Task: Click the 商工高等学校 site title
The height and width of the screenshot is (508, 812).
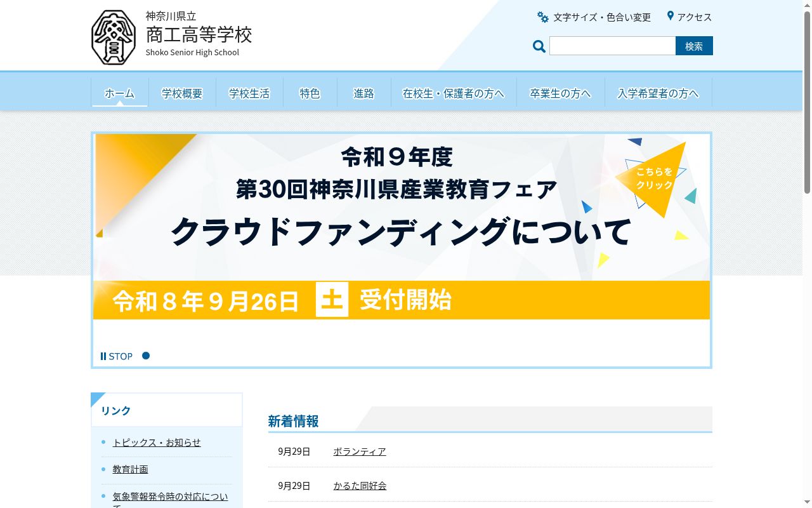Action: 199,34
